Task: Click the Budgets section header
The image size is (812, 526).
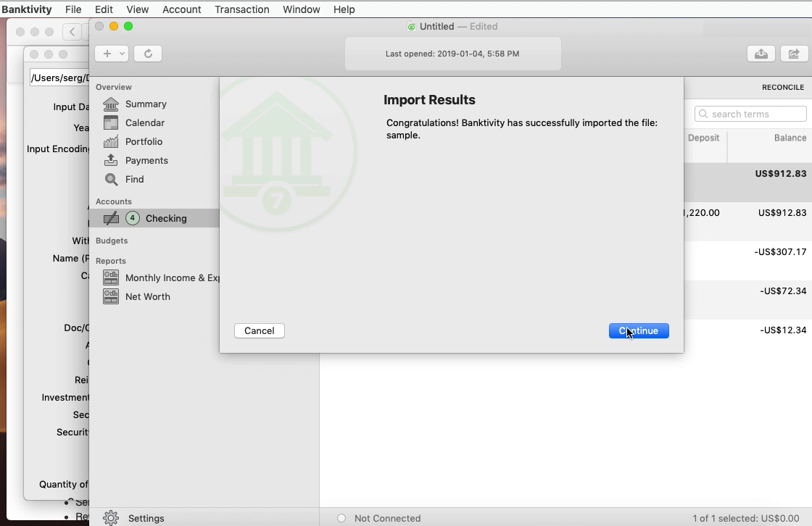Action: [x=112, y=241]
